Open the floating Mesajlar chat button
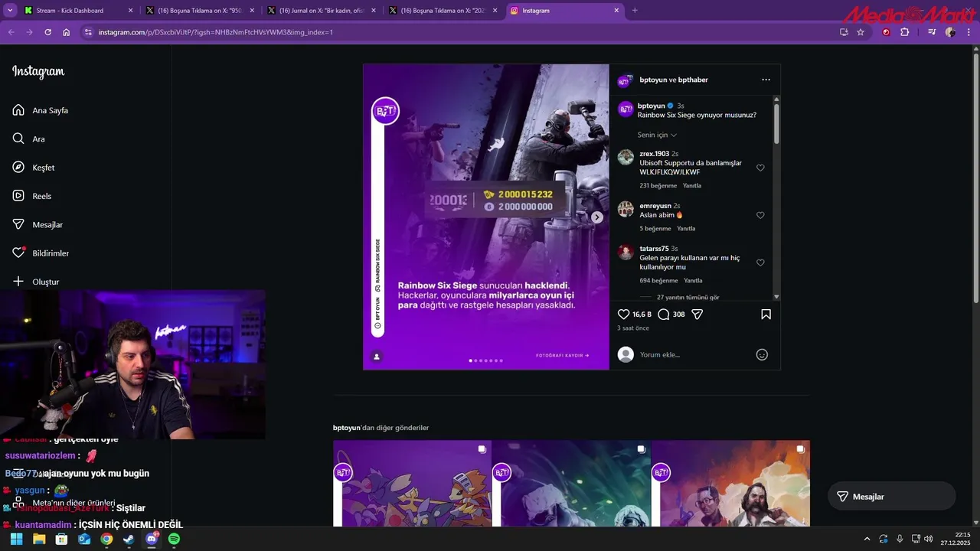This screenshot has height=551, width=980. [x=891, y=497]
